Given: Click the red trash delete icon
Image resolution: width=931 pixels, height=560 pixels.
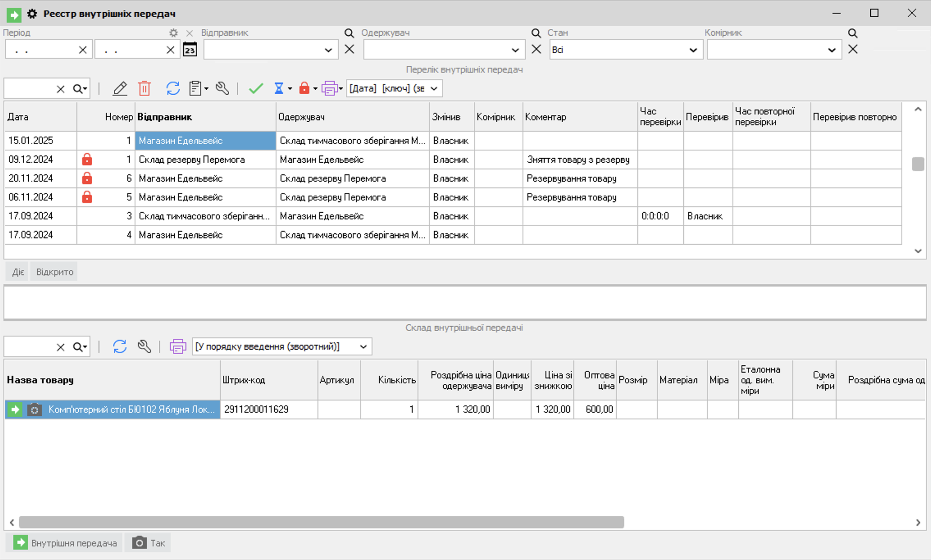Looking at the screenshot, I should click(x=144, y=89).
